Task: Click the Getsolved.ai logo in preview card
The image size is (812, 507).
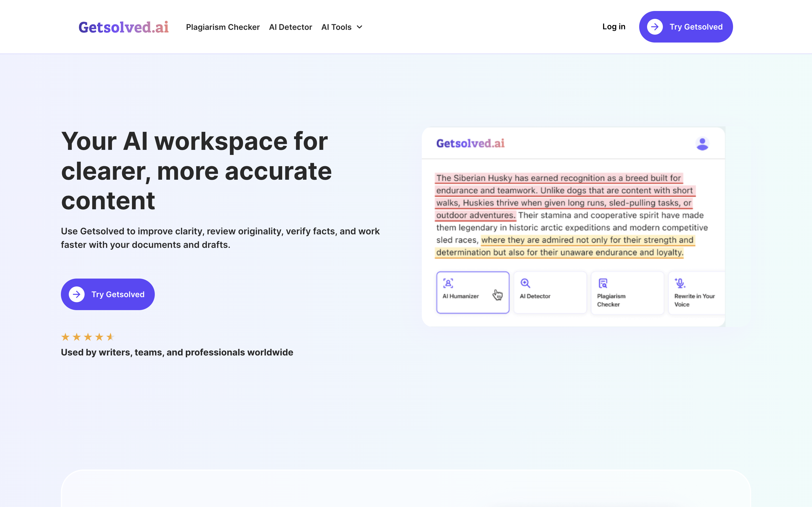Action: click(x=470, y=144)
